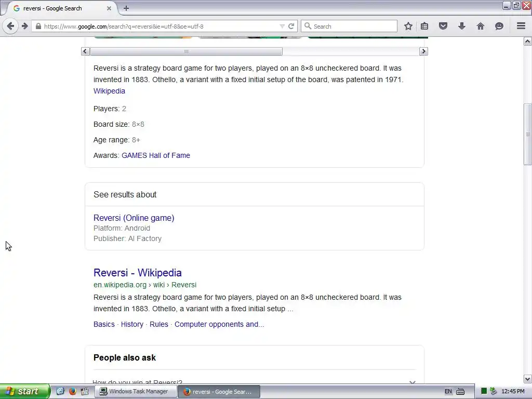Click the 'See results about' heading

tap(125, 194)
